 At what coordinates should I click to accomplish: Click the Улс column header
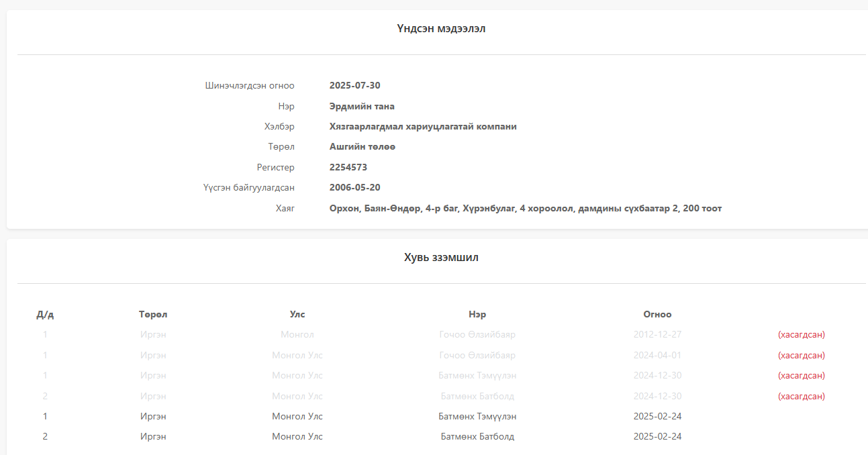click(297, 314)
